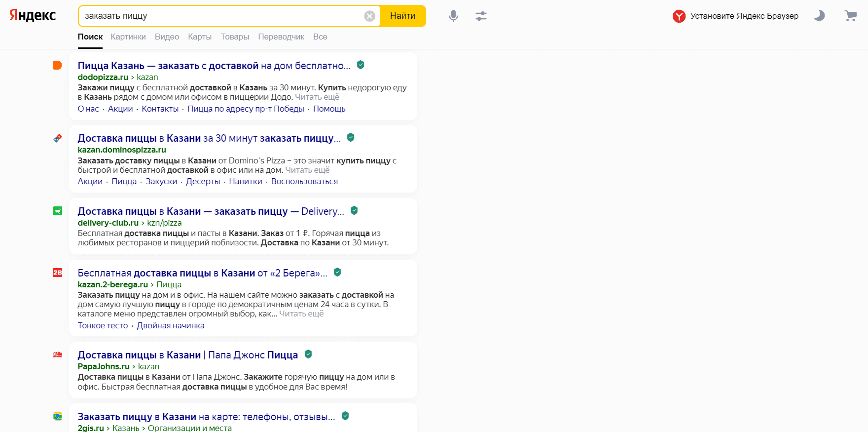Open the shopping cart
Viewport: 868px width, 432px height.
click(x=850, y=16)
